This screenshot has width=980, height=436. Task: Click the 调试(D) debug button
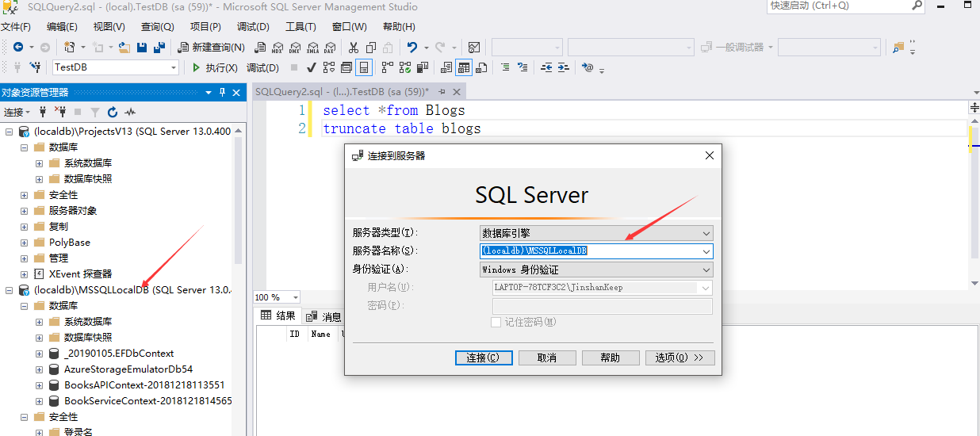point(262,67)
